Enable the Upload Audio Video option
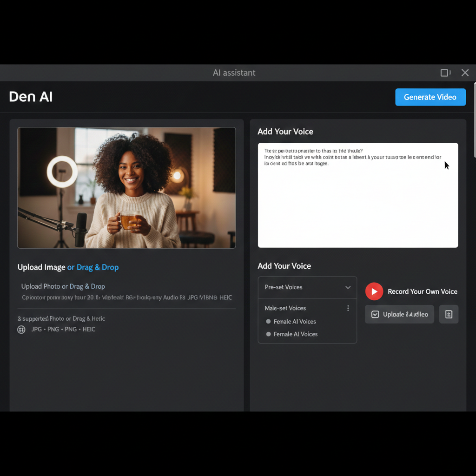The height and width of the screenshot is (476, 476). click(399, 314)
